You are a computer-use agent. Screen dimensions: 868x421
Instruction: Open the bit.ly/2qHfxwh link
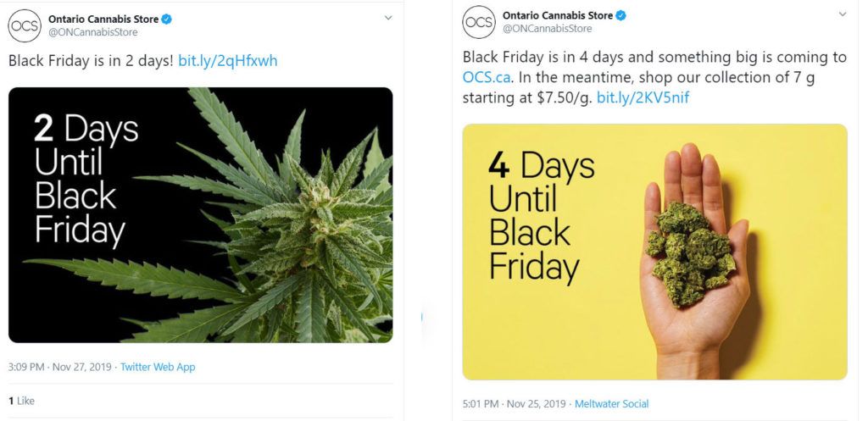pos(227,61)
